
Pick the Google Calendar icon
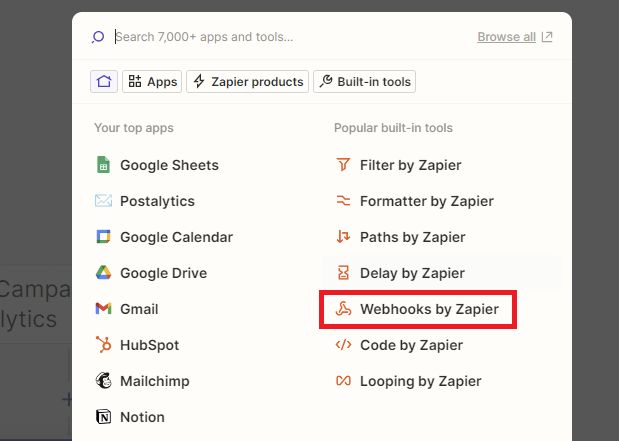point(103,236)
